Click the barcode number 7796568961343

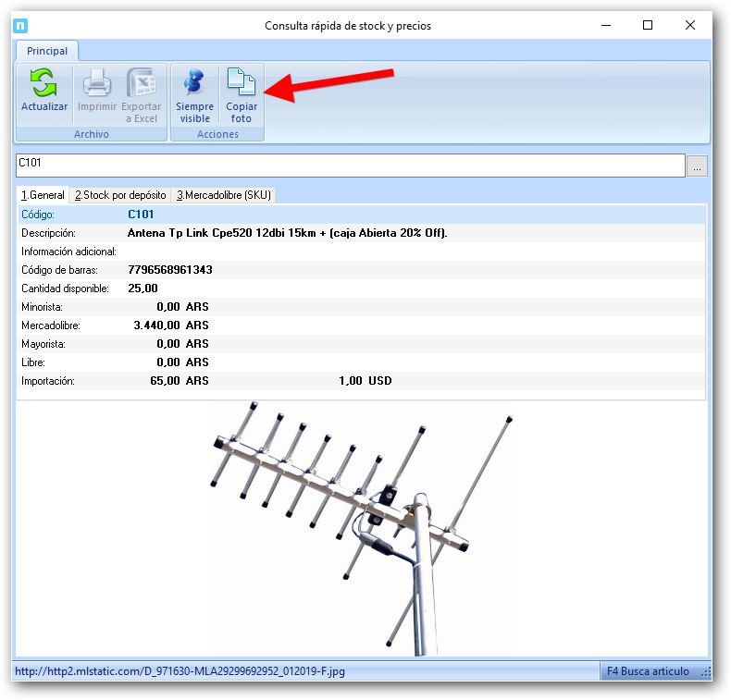pos(170,270)
